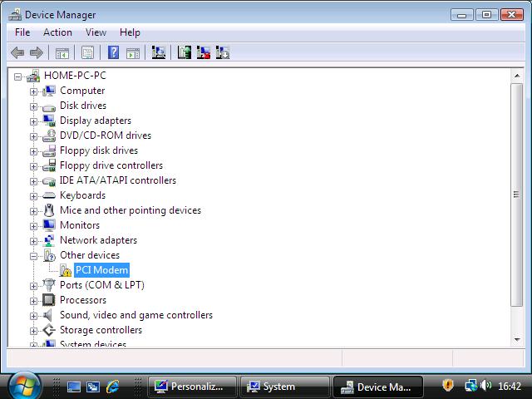
Task: Launch Internet Explorer from Quick Launch
Action: point(112,386)
